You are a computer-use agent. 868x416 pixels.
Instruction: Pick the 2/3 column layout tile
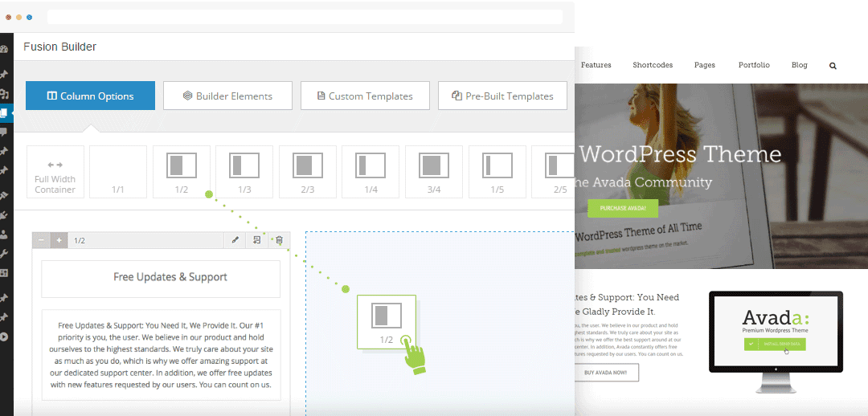tap(308, 172)
